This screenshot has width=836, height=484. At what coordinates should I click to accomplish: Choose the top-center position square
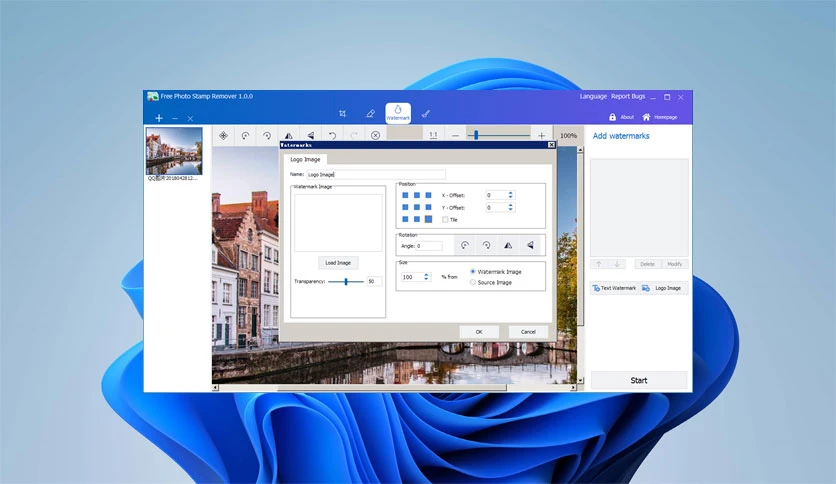coord(417,195)
